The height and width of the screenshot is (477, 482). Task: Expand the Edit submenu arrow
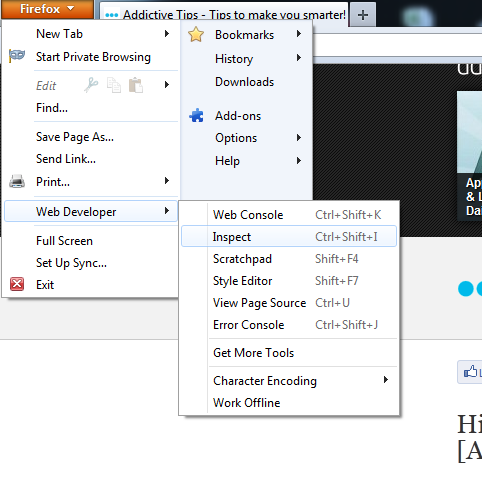click(167, 85)
